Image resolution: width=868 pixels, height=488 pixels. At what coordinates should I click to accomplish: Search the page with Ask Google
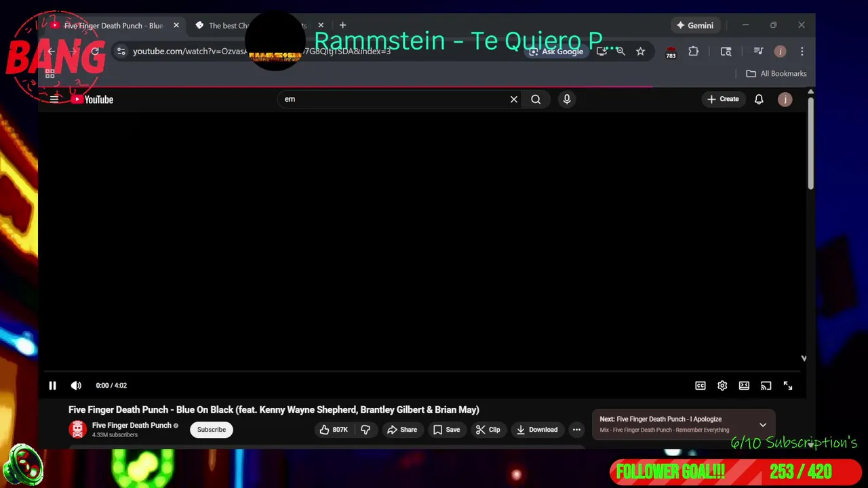pos(556,52)
